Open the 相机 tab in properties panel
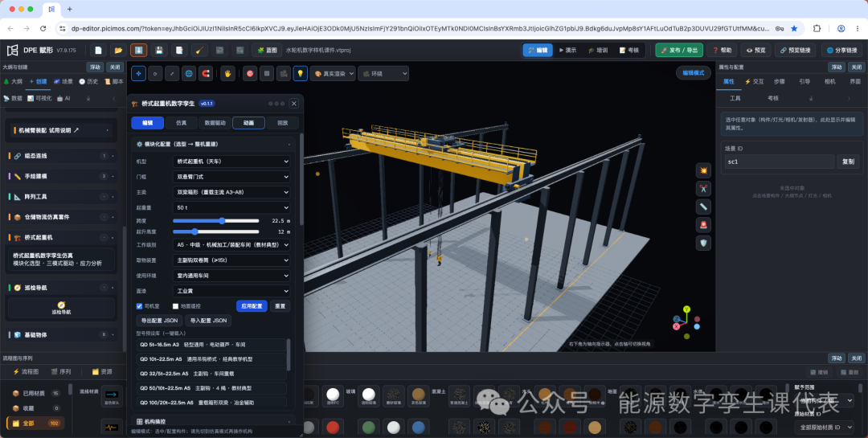The width and height of the screenshot is (868, 438). point(829,81)
